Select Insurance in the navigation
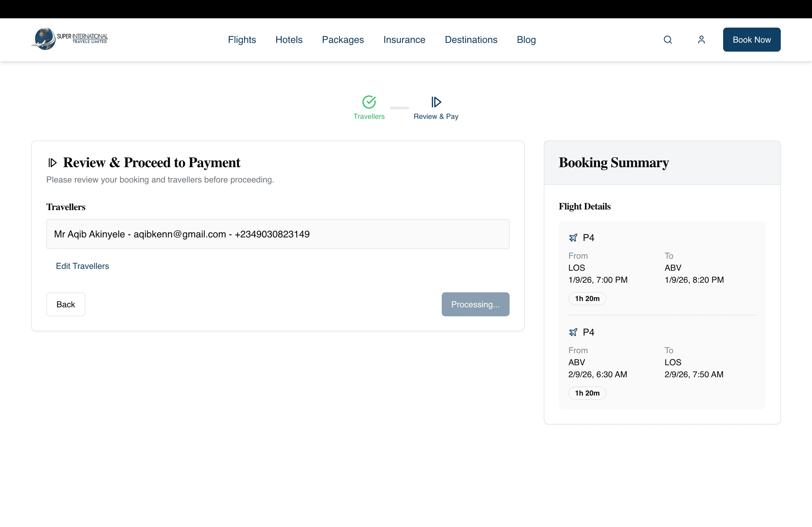812x527 pixels. [x=404, y=40]
